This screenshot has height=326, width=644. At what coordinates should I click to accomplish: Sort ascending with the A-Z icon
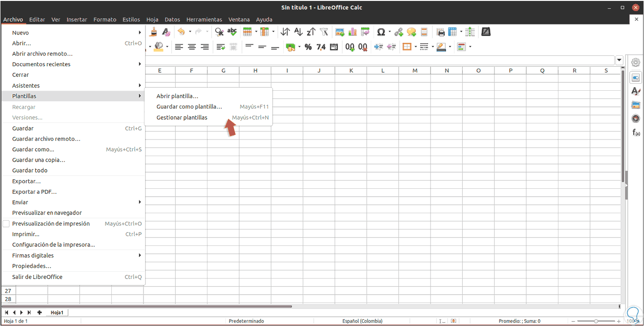(299, 32)
